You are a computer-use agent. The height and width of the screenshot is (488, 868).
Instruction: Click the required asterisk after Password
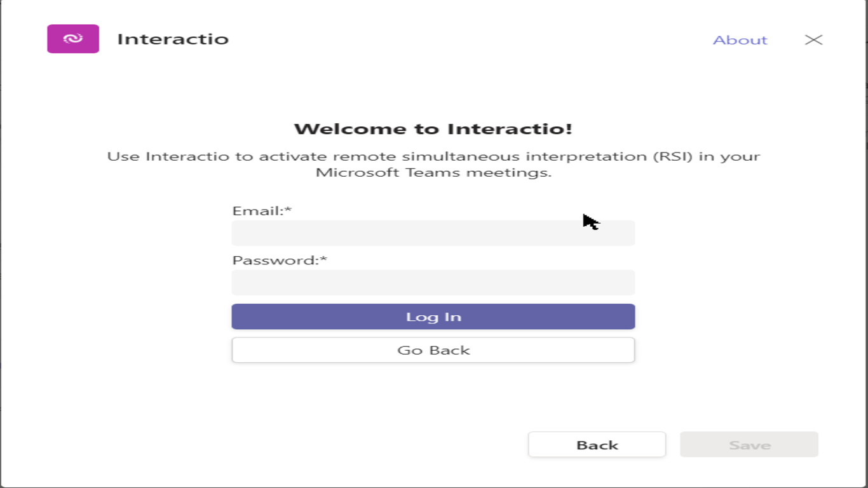tap(323, 259)
